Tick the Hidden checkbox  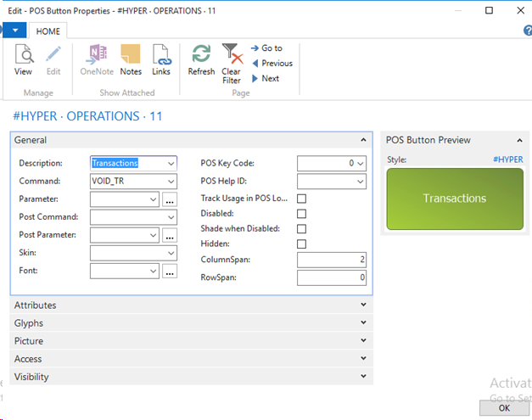coord(301,244)
